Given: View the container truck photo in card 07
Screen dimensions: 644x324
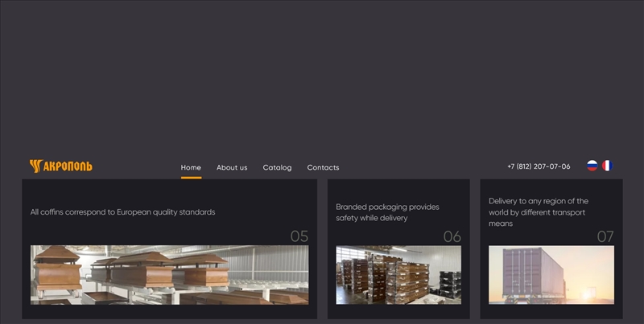Looking at the screenshot, I should pos(551,275).
